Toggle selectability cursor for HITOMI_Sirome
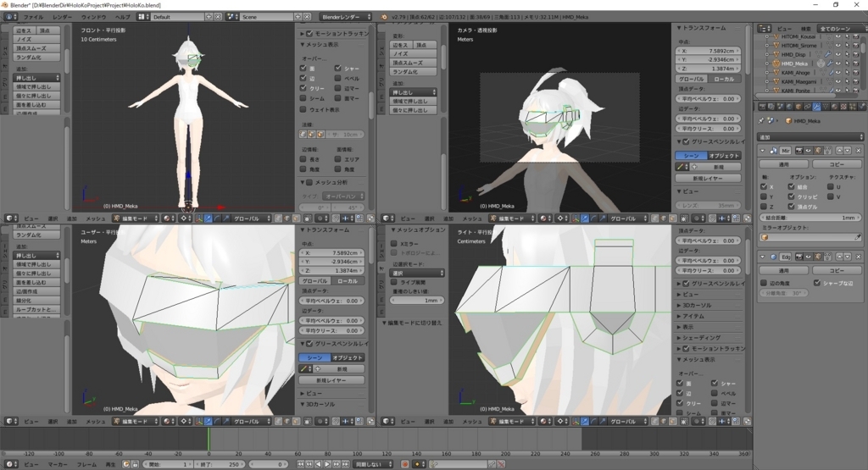 click(x=846, y=46)
